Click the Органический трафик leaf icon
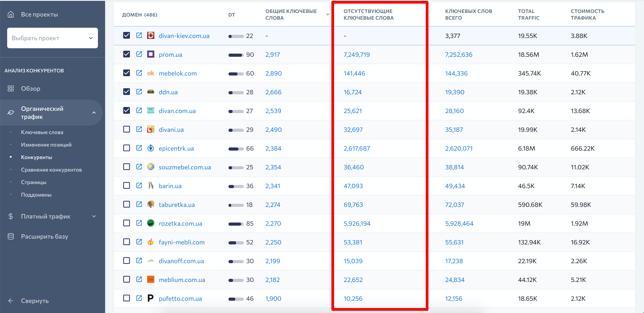644x313 pixels. pyautogui.click(x=11, y=113)
